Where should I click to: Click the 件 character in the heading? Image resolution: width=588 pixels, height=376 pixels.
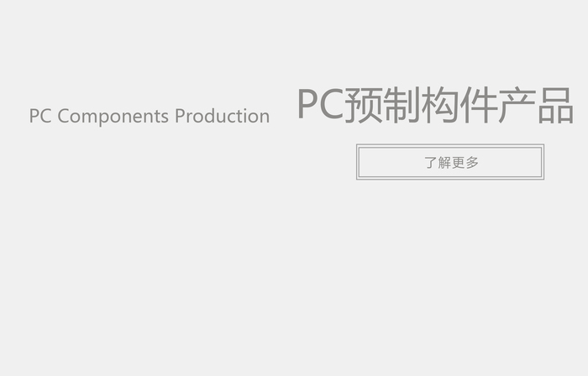point(478,105)
